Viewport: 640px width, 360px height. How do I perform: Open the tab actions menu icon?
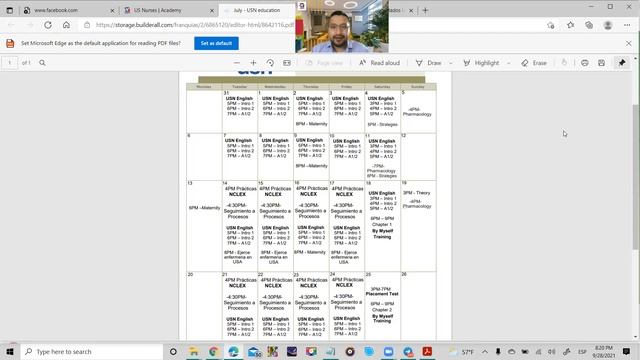click(x=9, y=10)
